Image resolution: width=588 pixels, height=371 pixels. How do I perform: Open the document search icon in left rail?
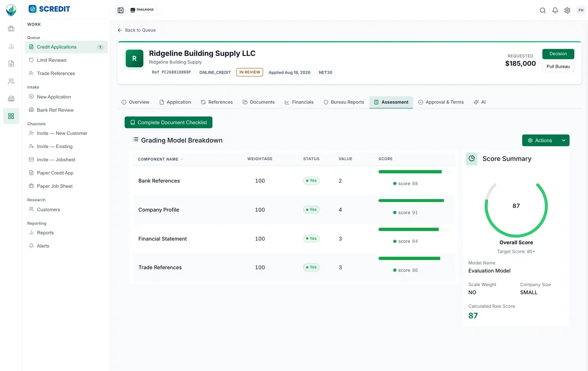[11, 64]
